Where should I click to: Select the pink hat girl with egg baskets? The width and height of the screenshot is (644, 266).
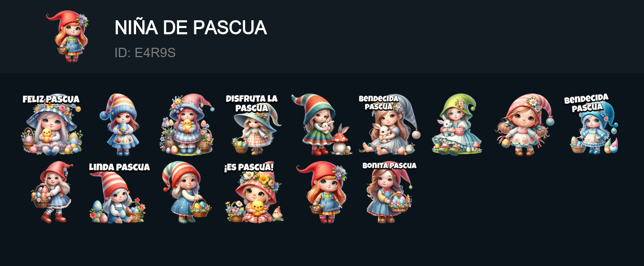tap(187, 124)
